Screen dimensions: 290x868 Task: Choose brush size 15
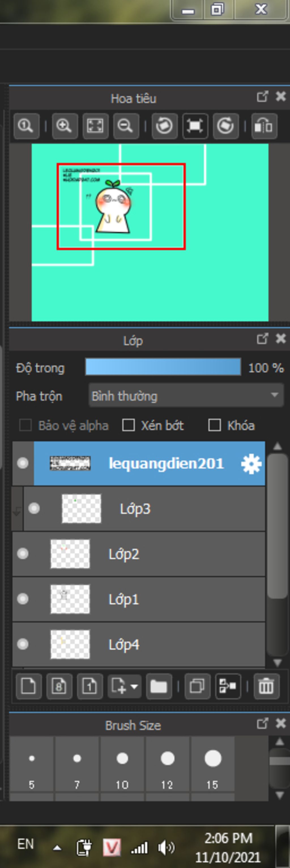213,765
